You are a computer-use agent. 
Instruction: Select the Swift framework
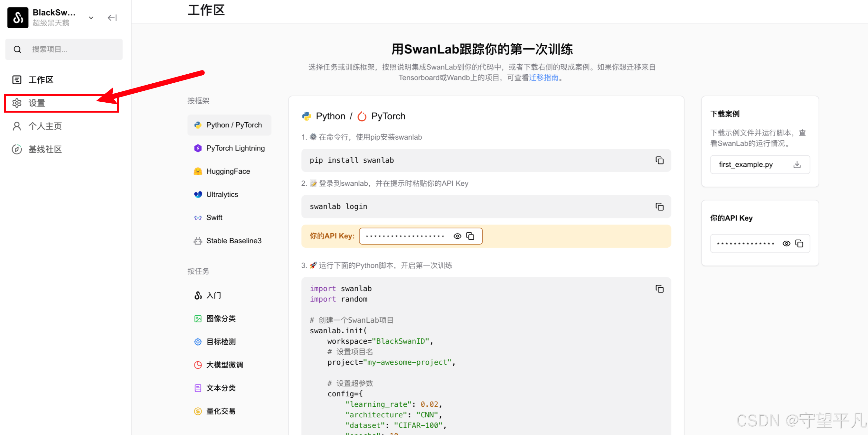(214, 217)
